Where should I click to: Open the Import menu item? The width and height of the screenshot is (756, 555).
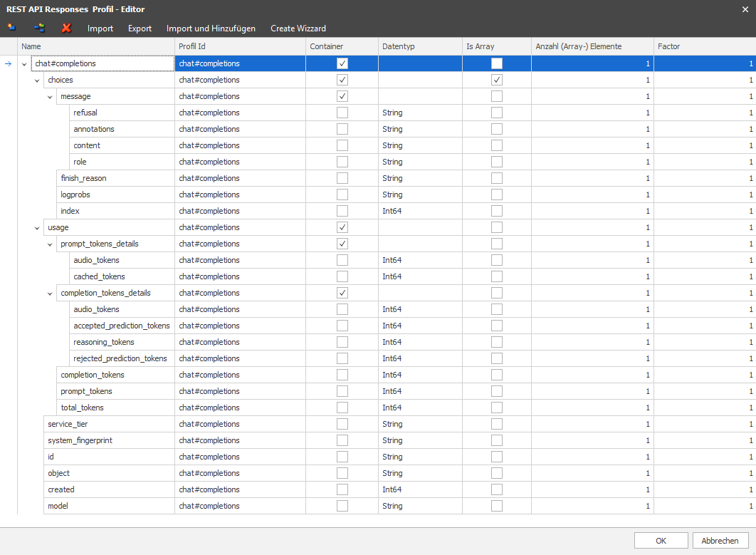coord(100,28)
